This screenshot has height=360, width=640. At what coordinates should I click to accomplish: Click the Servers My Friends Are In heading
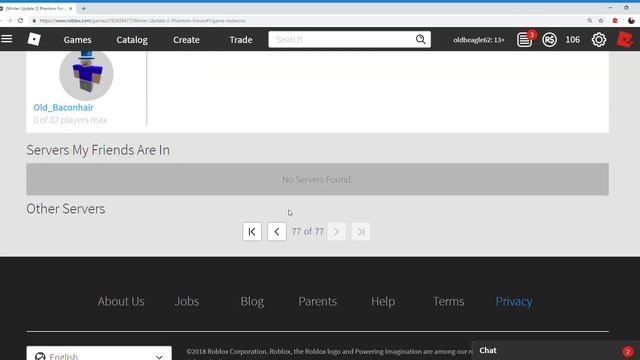click(98, 150)
